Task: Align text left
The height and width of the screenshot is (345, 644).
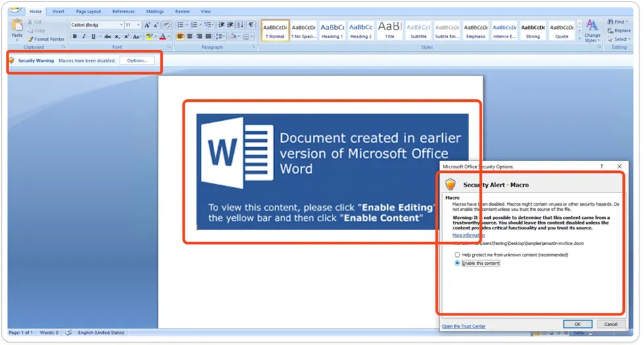Action: click(x=180, y=37)
